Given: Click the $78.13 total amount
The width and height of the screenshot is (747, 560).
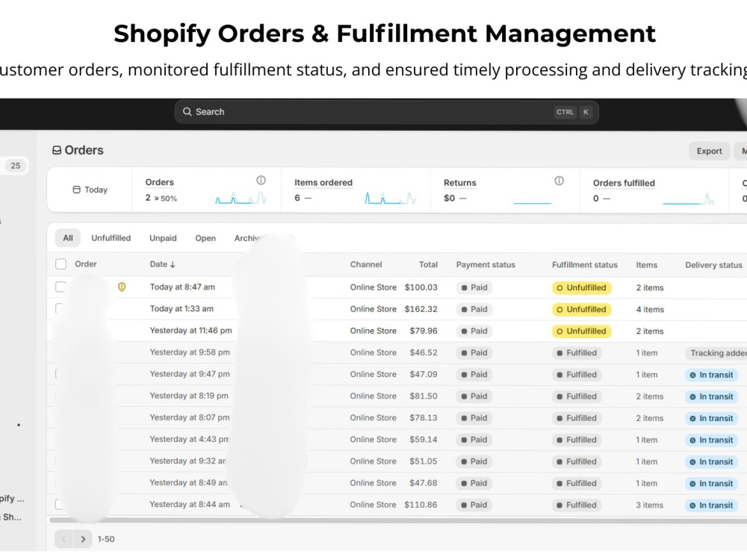Looking at the screenshot, I should click(x=423, y=417).
